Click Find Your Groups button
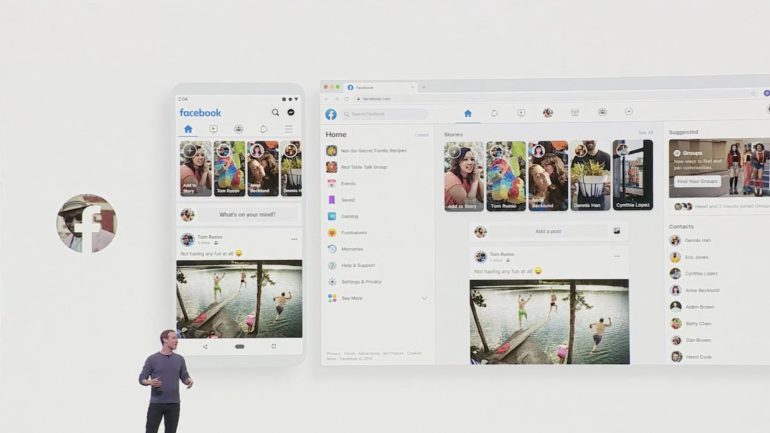Screen dimensions: 770x433 tap(697, 181)
